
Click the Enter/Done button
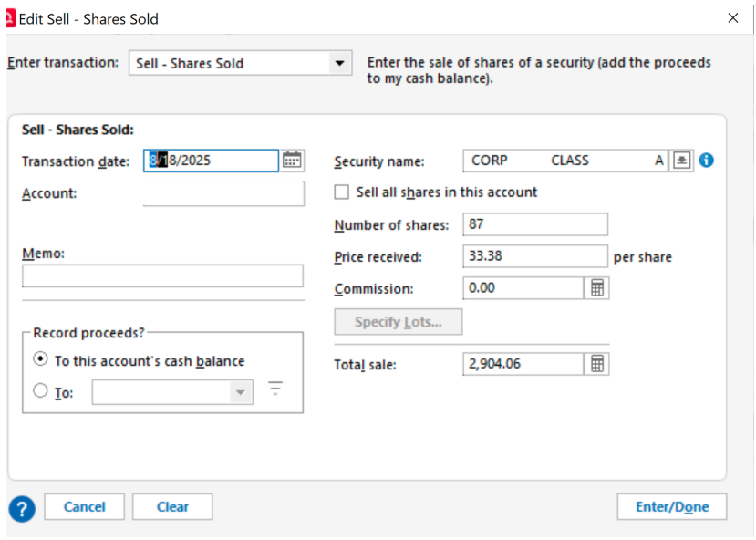(671, 507)
